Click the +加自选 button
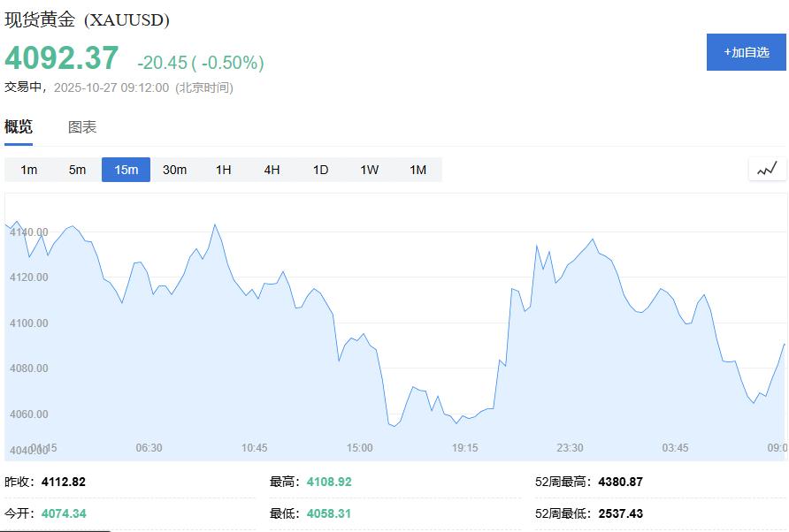 pyautogui.click(x=746, y=53)
